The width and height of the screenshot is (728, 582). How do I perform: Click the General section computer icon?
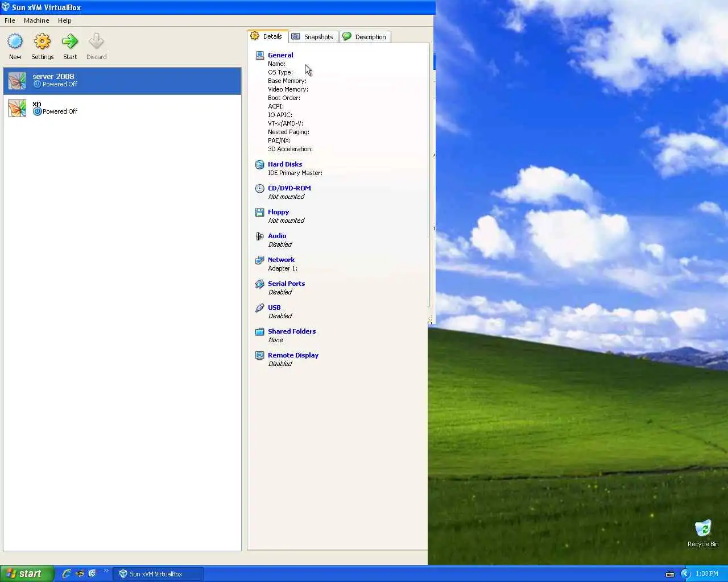260,55
